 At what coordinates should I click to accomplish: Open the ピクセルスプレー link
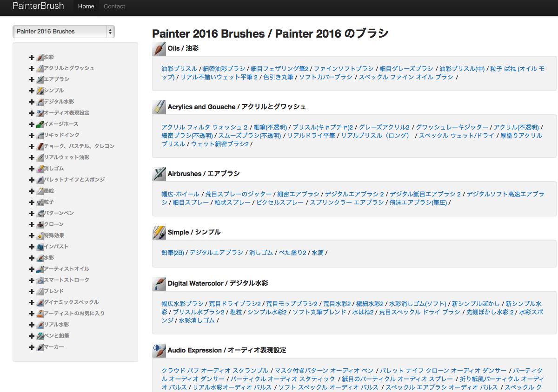280,203
